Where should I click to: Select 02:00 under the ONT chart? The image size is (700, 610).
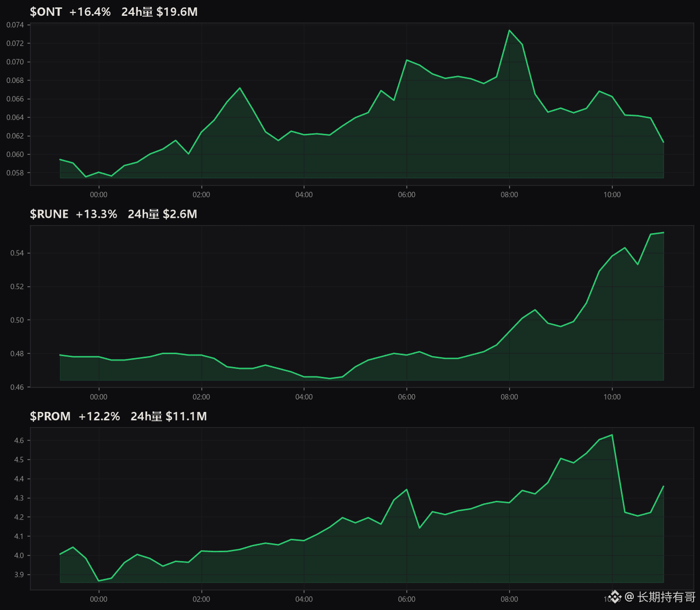click(202, 195)
